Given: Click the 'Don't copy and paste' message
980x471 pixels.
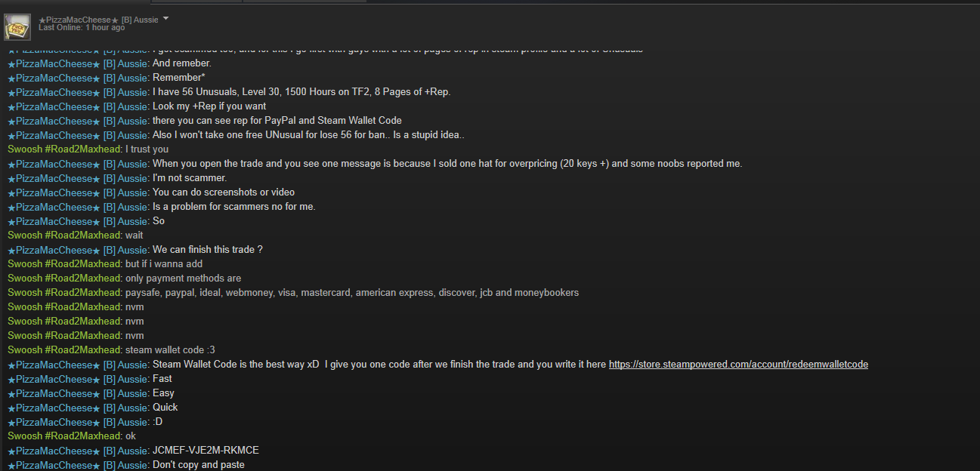Looking at the screenshot, I should 199,465.
